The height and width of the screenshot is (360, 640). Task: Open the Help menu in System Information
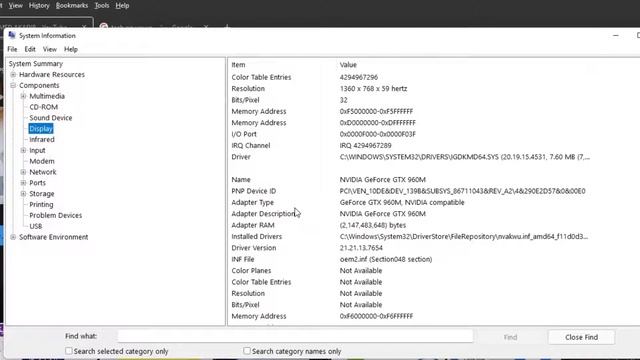tap(71, 49)
